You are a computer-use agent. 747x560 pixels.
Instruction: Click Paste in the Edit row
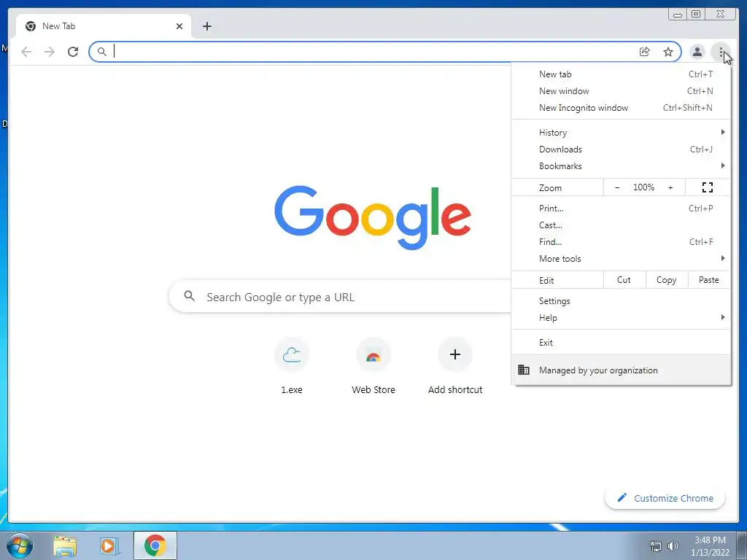[709, 280]
